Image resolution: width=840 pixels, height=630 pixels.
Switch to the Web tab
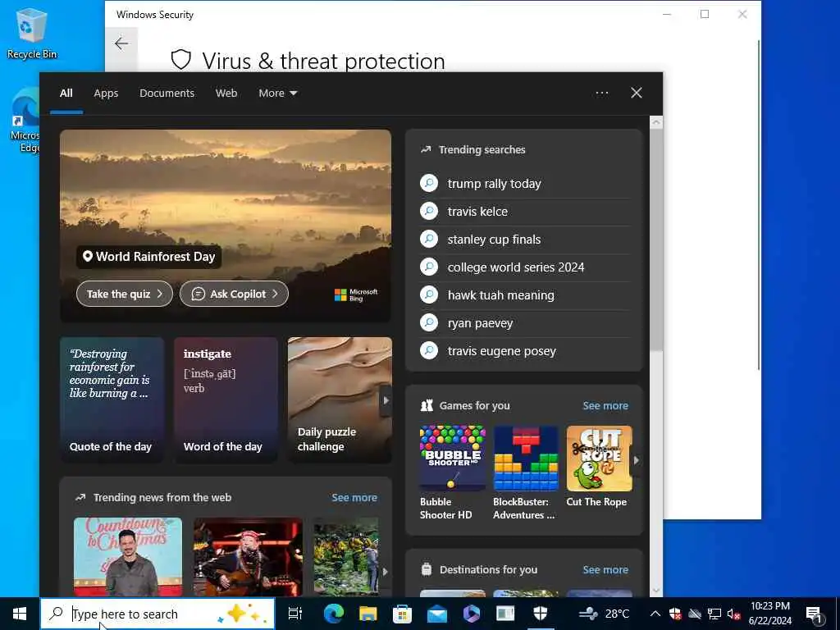click(226, 94)
